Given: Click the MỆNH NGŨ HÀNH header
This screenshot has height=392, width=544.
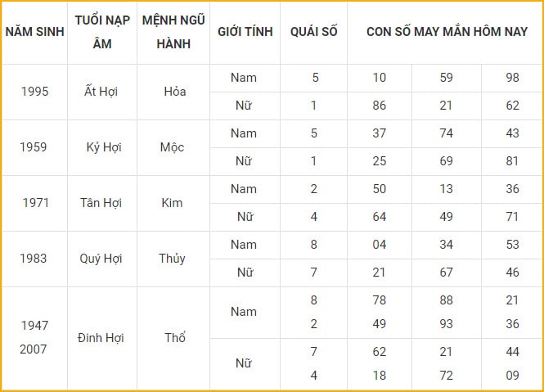Looking at the screenshot, I should [x=173, y=32].
